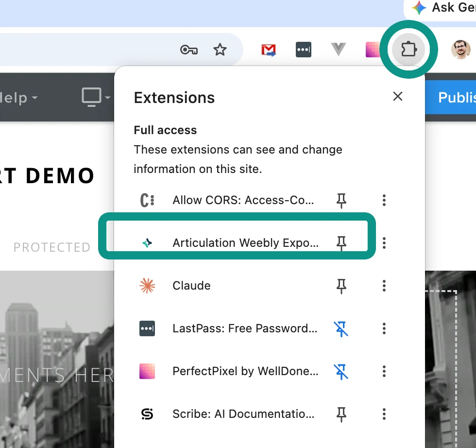
Task: Open the Extensions puzzle-piece menu
Action: click(x=408, y=49)
